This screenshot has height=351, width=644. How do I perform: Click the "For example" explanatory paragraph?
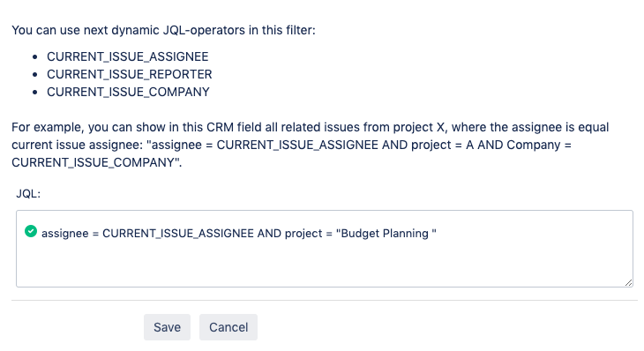(310, 145)
